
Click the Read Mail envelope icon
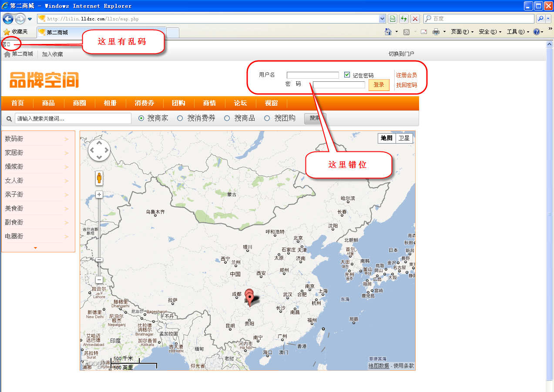point(423,32)
